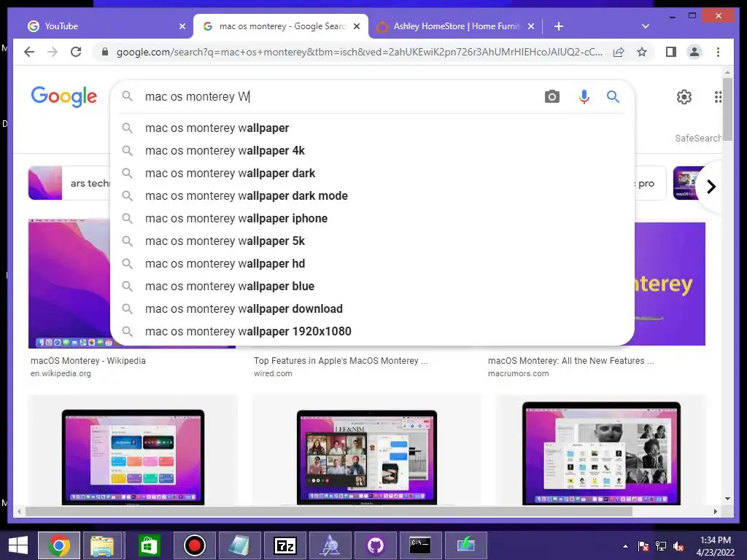This screenshot has height=560, width=747.
Task: Go back to previous page
Action: (x=29, y=52)
